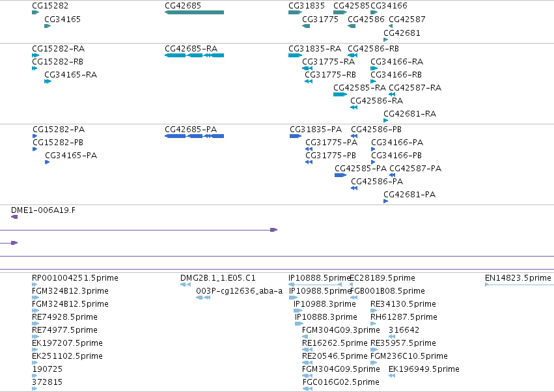This screenshot has height=392, width=554.
Task: Click the IP10988.3prime EST label
Action: [x=325, y=304]
